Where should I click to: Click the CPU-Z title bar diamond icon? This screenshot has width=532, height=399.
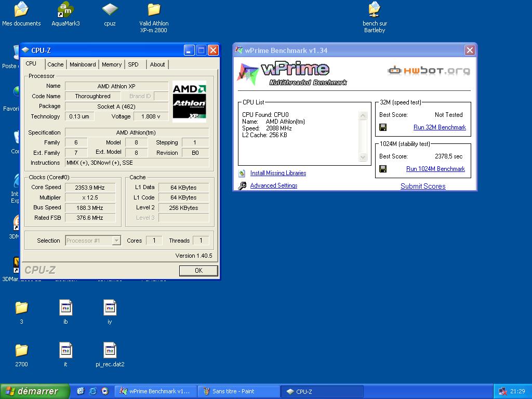click(25, 50)
